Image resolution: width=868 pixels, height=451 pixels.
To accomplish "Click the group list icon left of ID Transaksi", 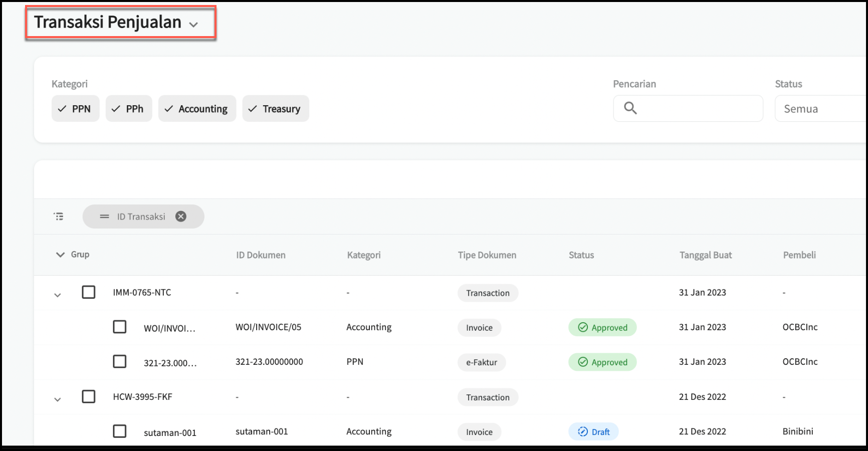I will pyautogui.click(x=59, y=216).
